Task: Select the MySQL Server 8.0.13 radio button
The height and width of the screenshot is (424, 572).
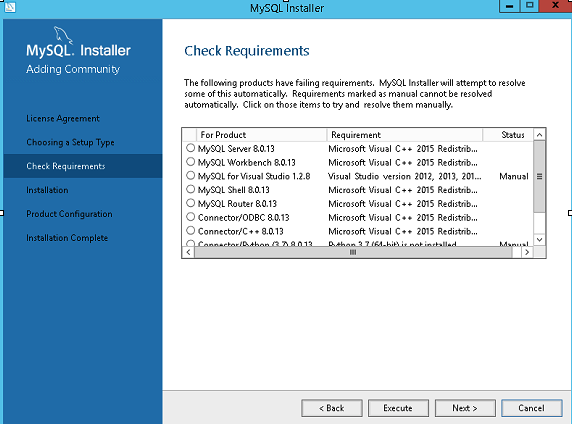Action: [x=190, y=148]
